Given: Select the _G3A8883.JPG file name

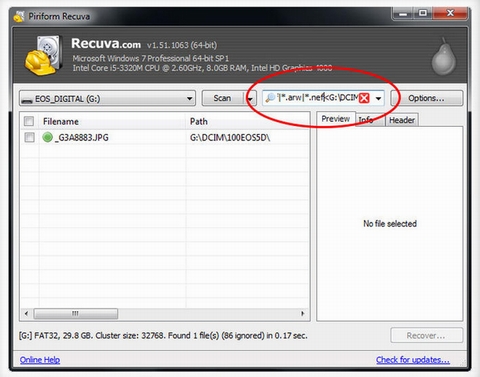Looking at the screenshot, I should pos(81,137).
